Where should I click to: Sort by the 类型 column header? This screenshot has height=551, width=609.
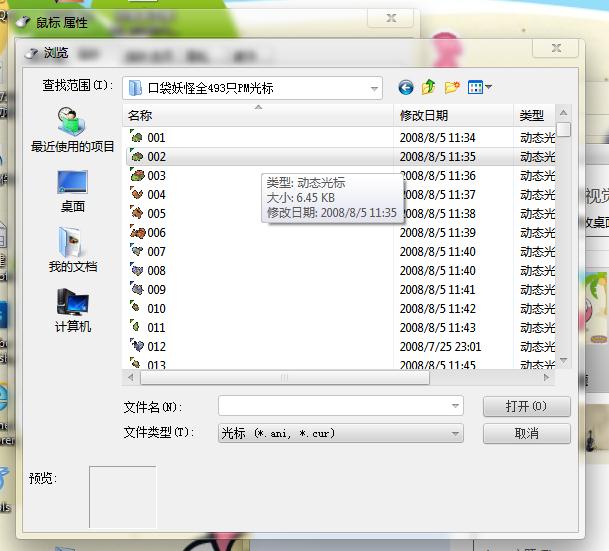point(534,115)
